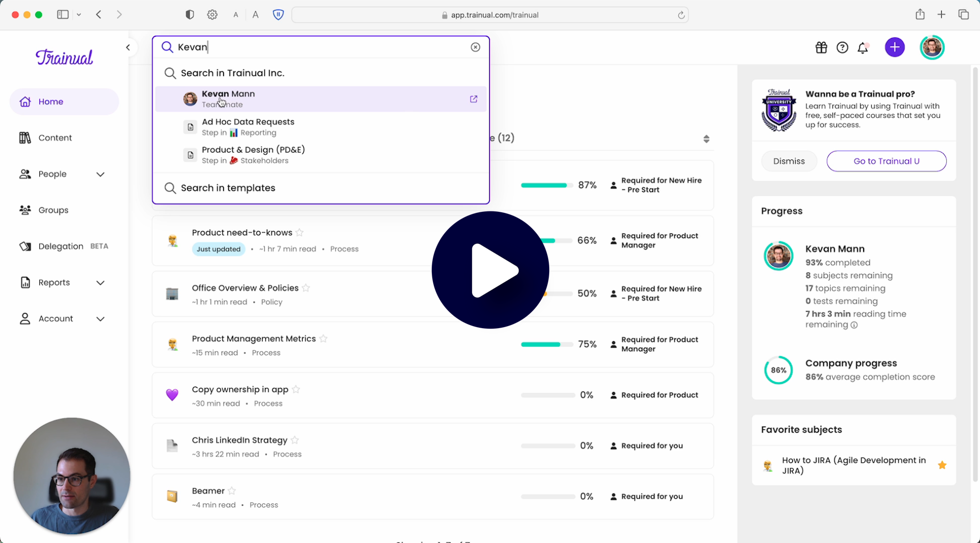Select Home in the navigation sidebar

51,101
